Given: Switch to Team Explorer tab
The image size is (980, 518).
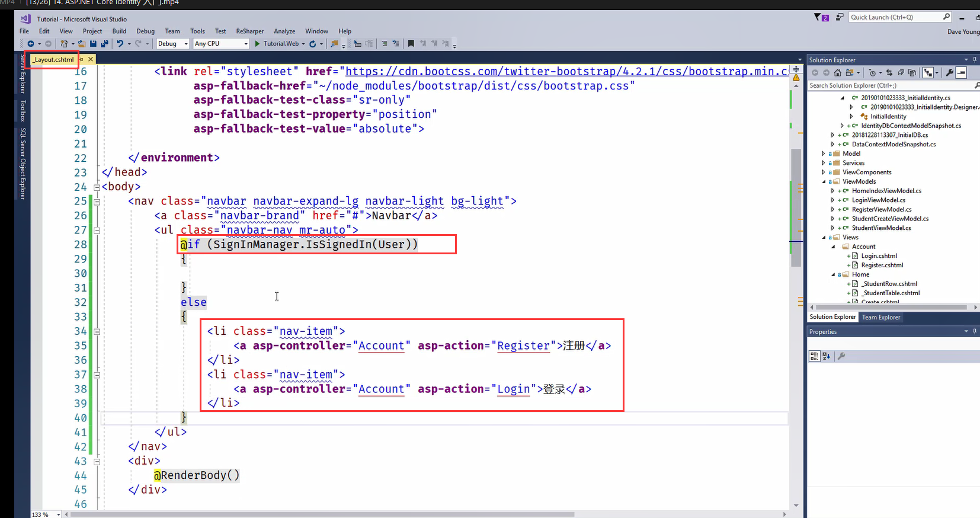Looking at the screenshot, I should pos(880,317).
